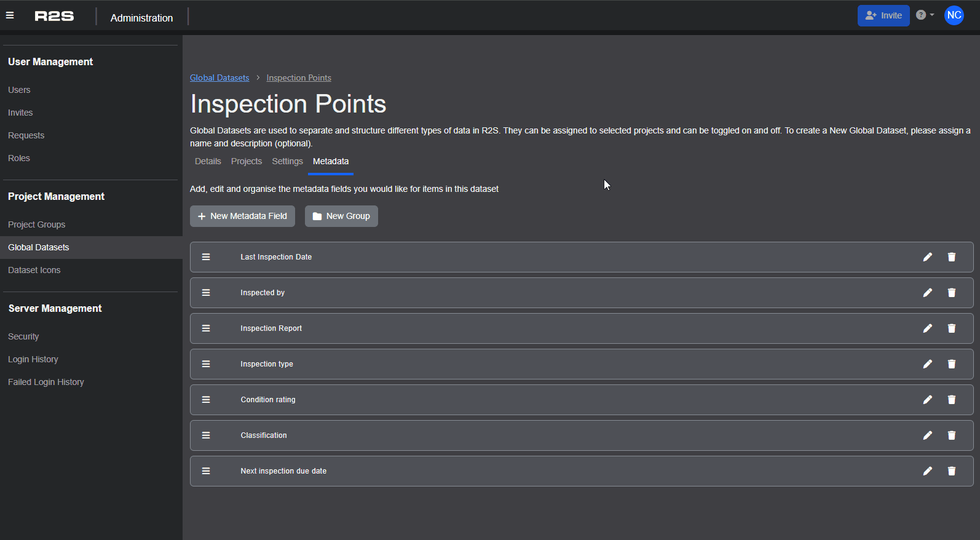The image size is (980, 540).
Task: Open the Projects tab
Action: 247,161
